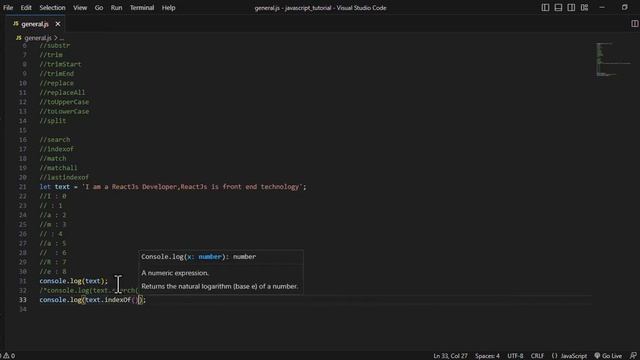Click the //search comment line
The width and height of the screenshot is (640, 360).
55,140
